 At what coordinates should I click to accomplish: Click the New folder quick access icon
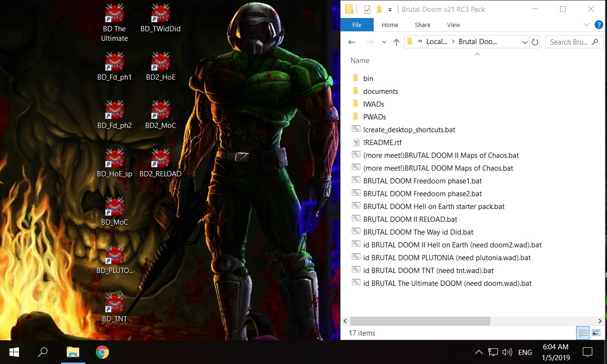pyautogui.click(x=379, y=9)
